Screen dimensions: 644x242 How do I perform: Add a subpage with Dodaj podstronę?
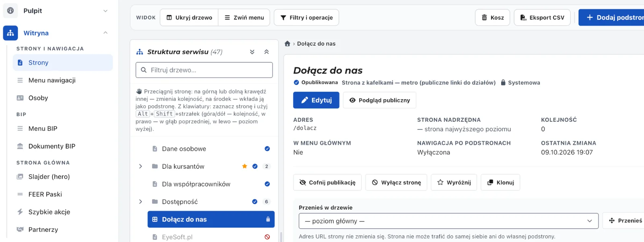[611, 18]
